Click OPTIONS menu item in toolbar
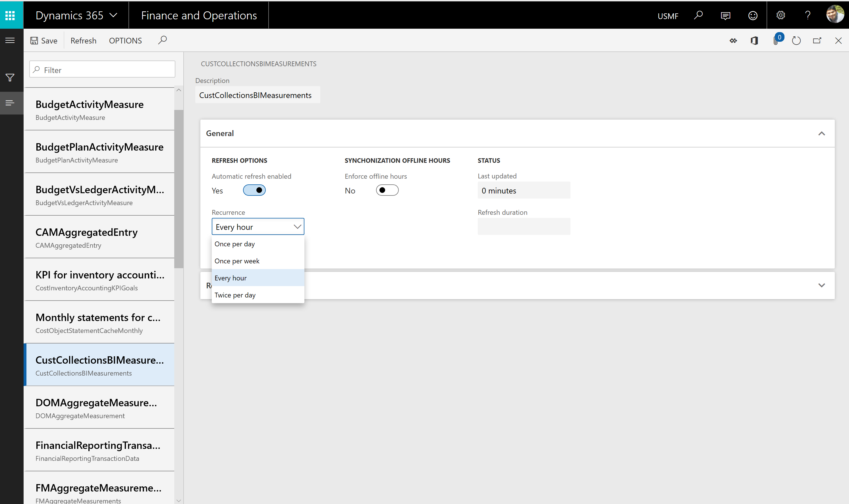849x504 pixels. tap(125, 40)
